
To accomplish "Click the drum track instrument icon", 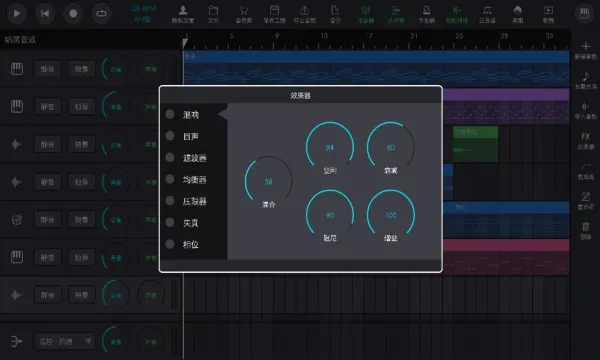I will click(x=16, y=220).
